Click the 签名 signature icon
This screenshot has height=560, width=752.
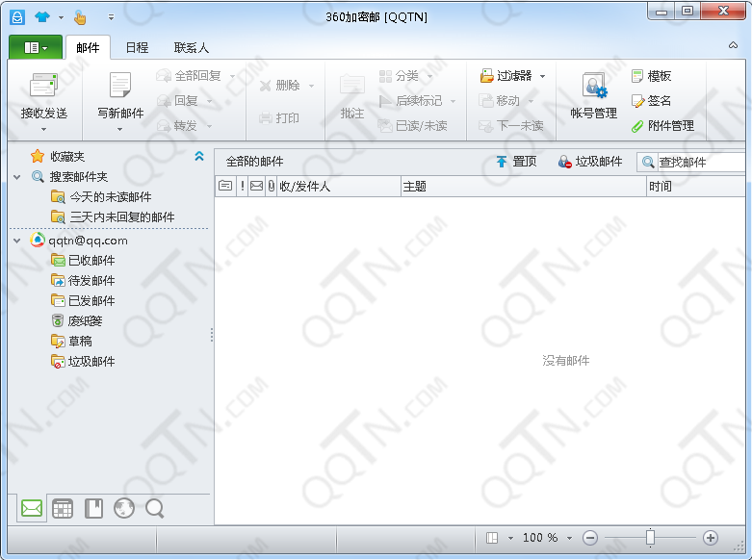tap(638, 100)
